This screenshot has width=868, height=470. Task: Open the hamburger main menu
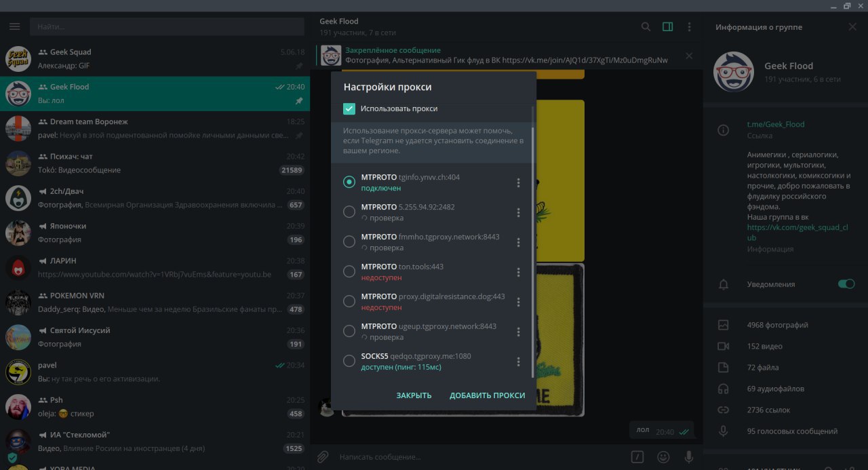click(x=15, y=26)
